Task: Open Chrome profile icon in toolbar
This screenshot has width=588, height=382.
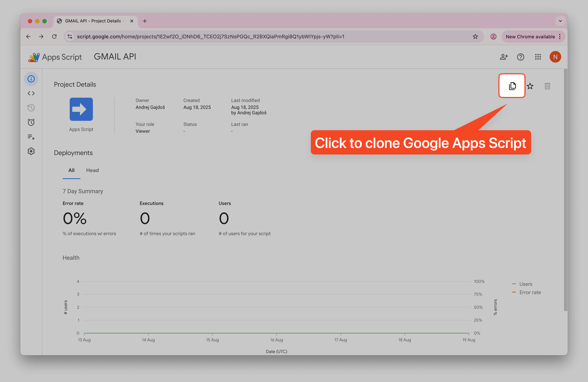Action: tap(493, 37)
